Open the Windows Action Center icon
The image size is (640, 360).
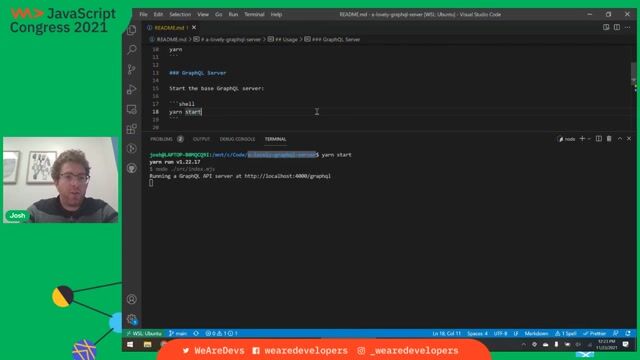pyautogui.click(x=626, y=344)
